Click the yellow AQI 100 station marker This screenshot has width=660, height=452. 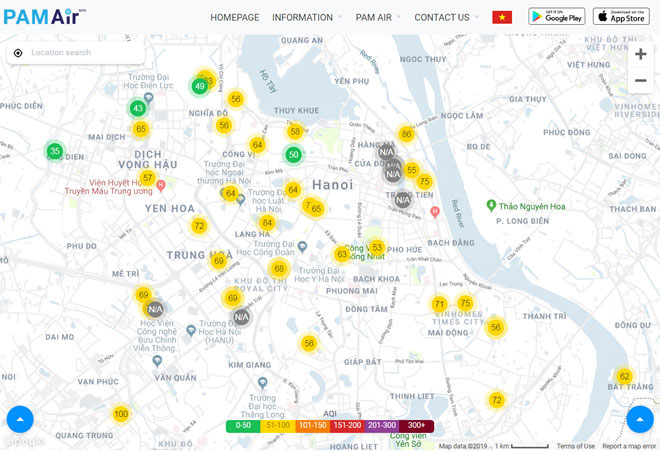(121, 414)
